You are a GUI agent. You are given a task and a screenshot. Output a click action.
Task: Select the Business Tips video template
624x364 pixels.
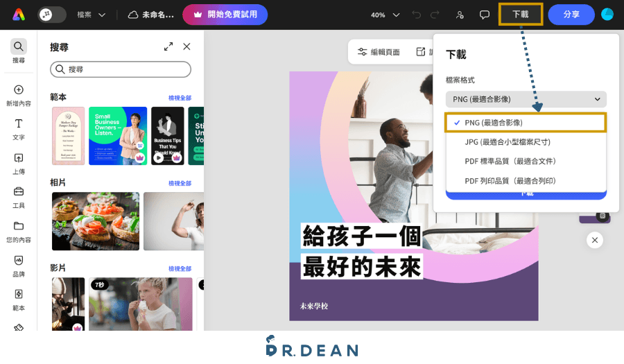point(168,136)
